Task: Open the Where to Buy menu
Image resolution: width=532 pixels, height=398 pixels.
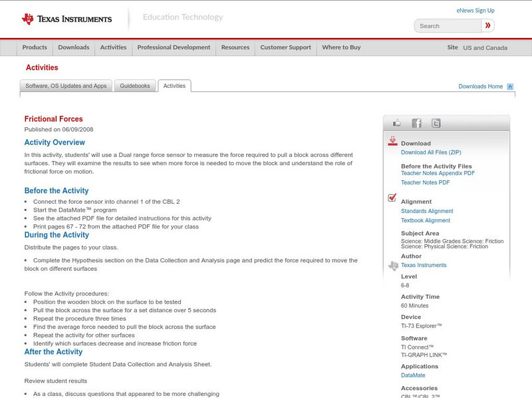Action: click(x=342, y=47)
